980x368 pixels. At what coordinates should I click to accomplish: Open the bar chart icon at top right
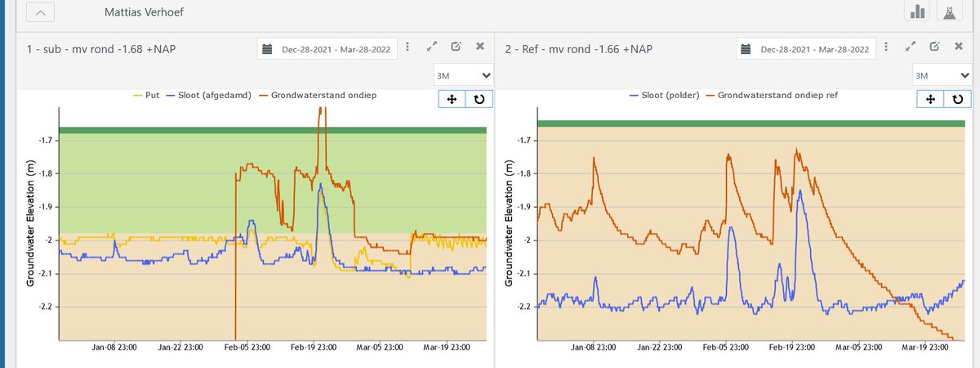tap(918, 12)
